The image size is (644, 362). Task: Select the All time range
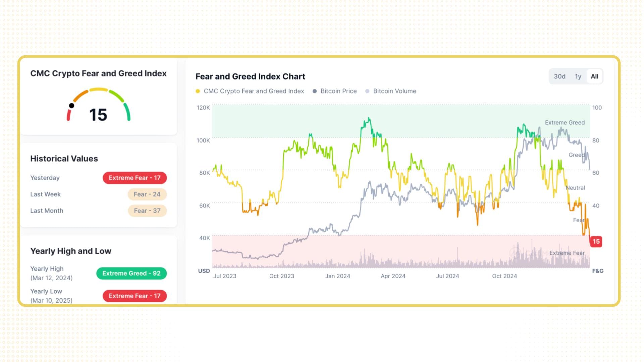594,76
